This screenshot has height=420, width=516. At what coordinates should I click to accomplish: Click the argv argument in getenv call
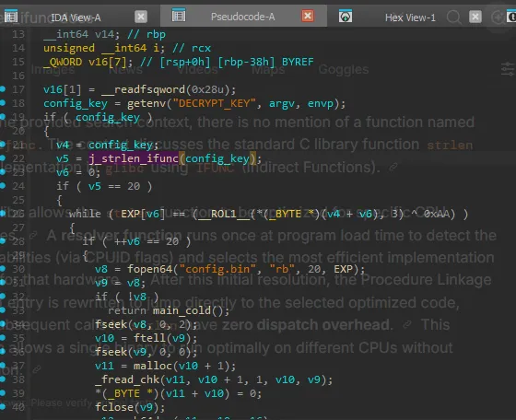(282, 104)
